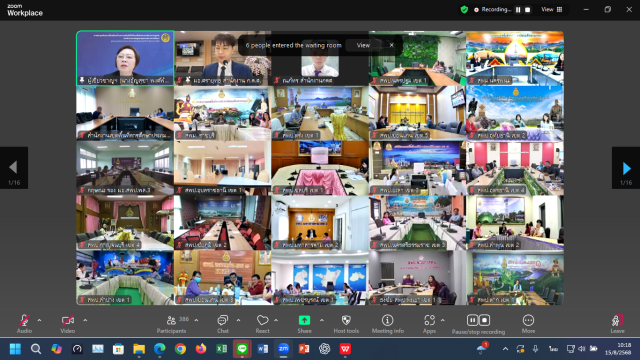
Task: Expand Apps options caret
Action: coord(442,320)
